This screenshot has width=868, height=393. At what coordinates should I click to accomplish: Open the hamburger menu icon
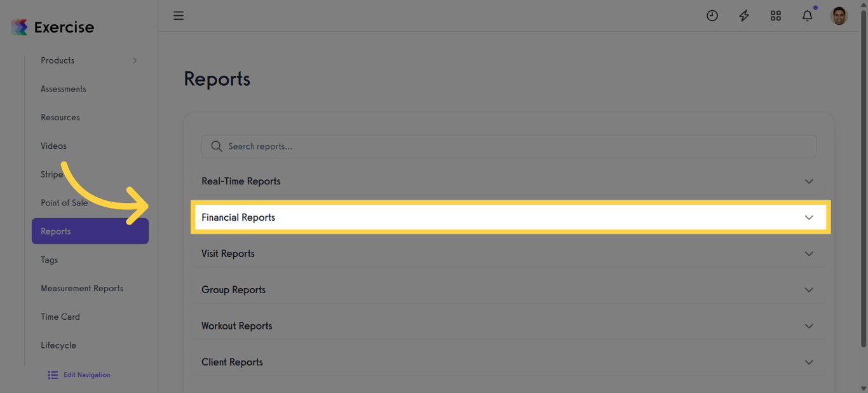[x=178, y=15]
